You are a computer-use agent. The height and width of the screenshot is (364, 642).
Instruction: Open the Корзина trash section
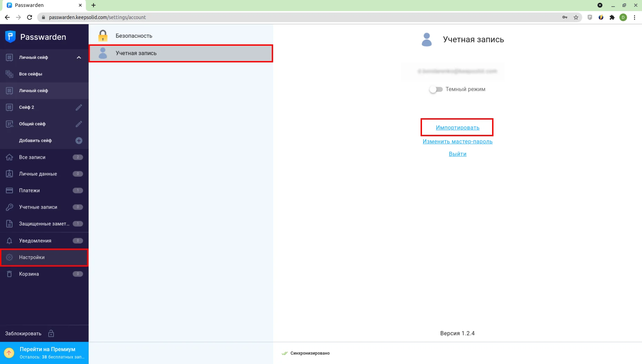coord(29,274)
